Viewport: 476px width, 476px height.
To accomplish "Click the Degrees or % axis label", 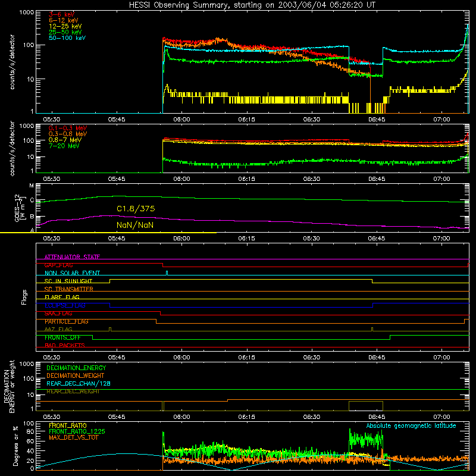I will pyautogui.click(x=15, y=446).
